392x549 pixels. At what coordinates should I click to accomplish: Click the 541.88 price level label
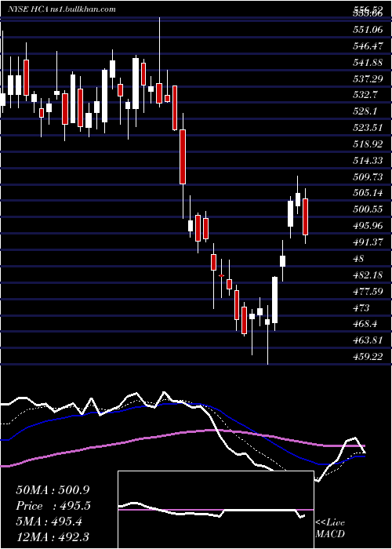[368, 63]
